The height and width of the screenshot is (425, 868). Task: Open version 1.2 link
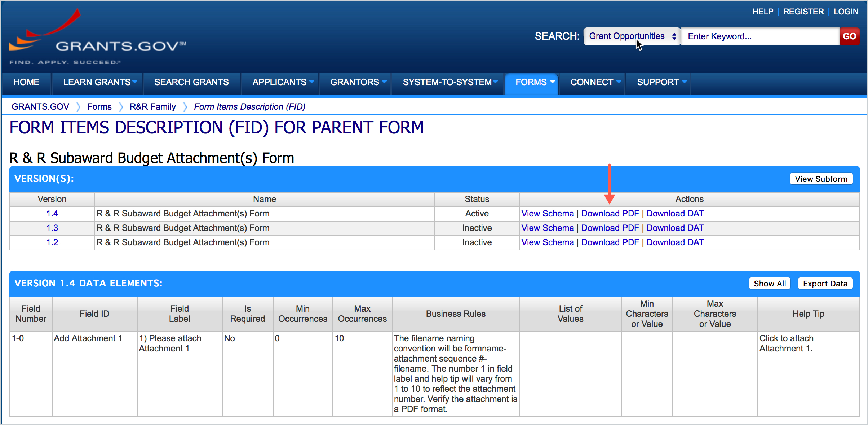[x=52, y=242]
